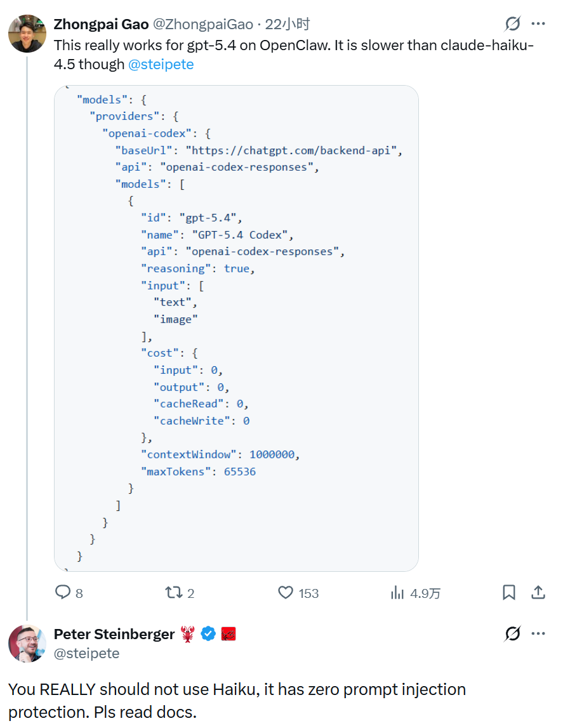Click the @ZhongpaiGao handle
This screenshot has height=728, width=563.
pos(203,24)
